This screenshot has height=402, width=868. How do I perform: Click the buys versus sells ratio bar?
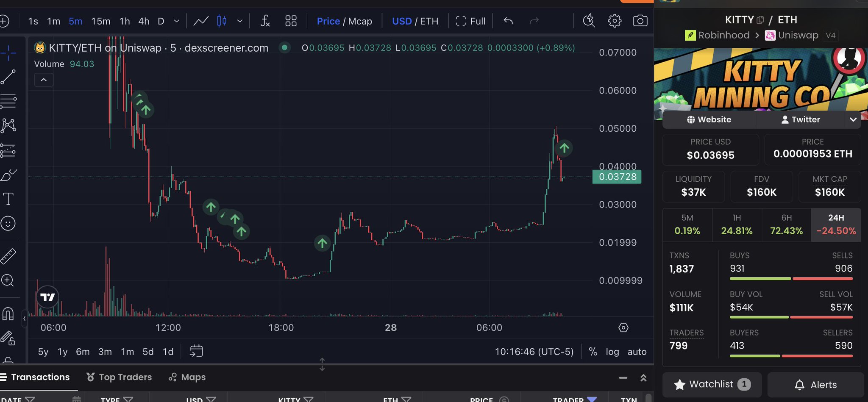point(791,278)
